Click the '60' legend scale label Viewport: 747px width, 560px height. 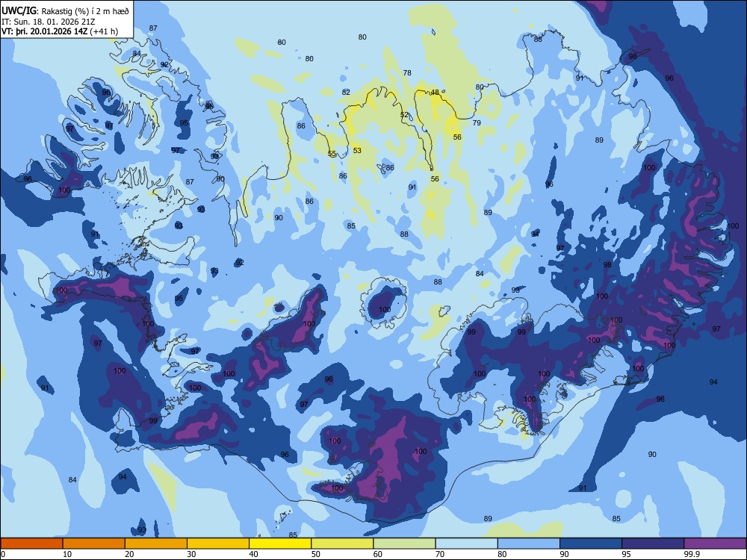pos(378,554)
